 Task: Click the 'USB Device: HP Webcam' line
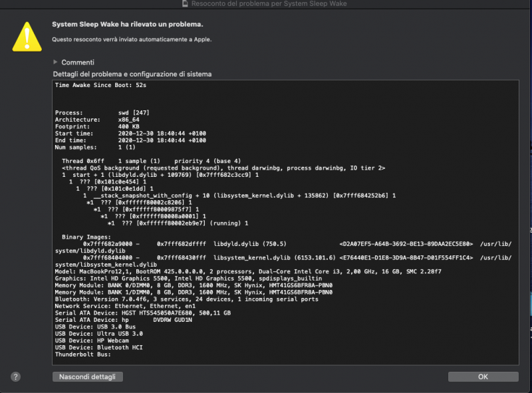[86, 340]
